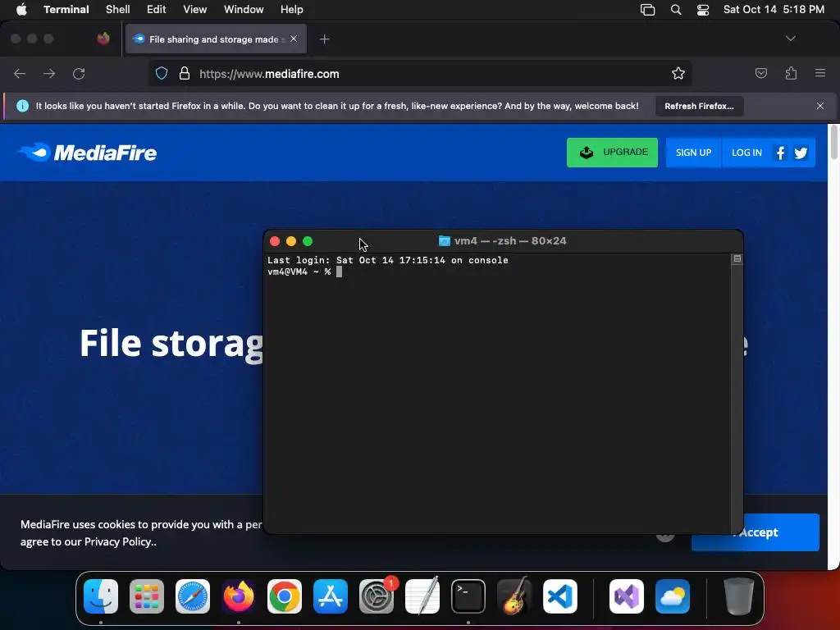Bookmark this page with the star
The height and width of the screenshot is (630, 840).
click(x=678, y=73)
